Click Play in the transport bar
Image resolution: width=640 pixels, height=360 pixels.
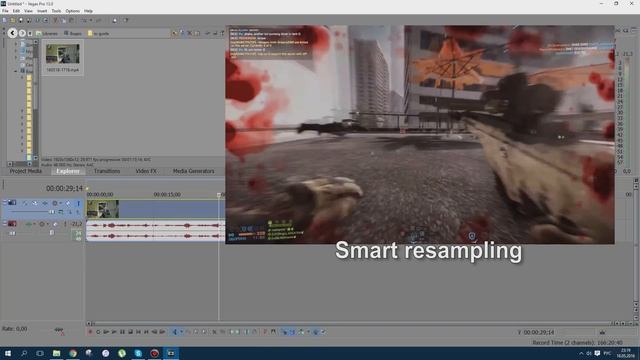114,332
